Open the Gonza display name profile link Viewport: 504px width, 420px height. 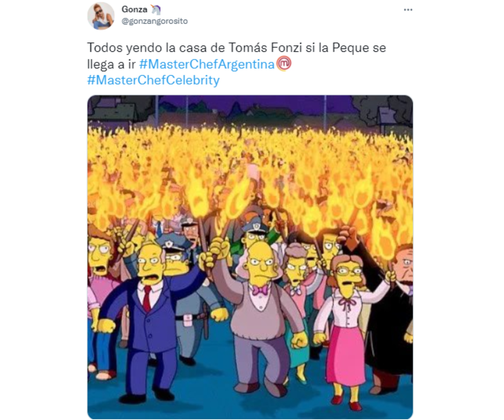tap(134, 9)
